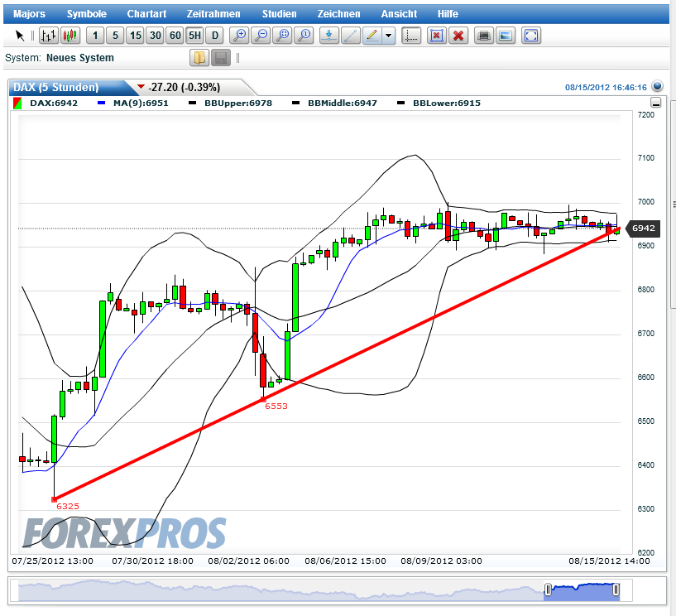
Task: Set timeframe to daily (D)
Action: point(214,36)
